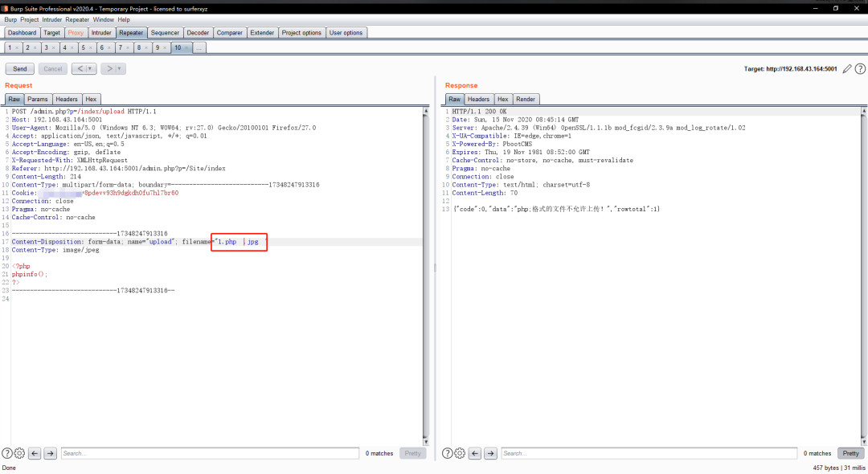Go to next match in request search
The height and width of the screenshot is (474, 868).
click(50, 453)
